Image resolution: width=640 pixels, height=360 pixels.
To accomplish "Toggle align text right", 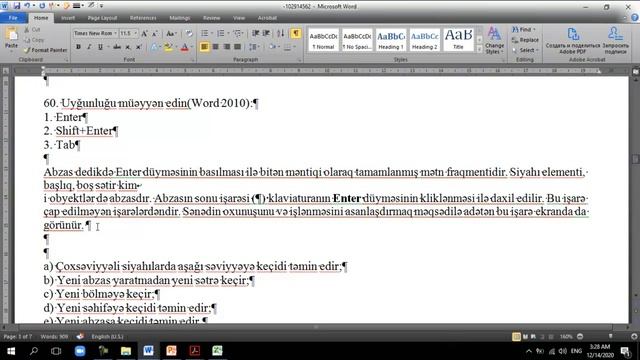I will click(x=227, y=47).
